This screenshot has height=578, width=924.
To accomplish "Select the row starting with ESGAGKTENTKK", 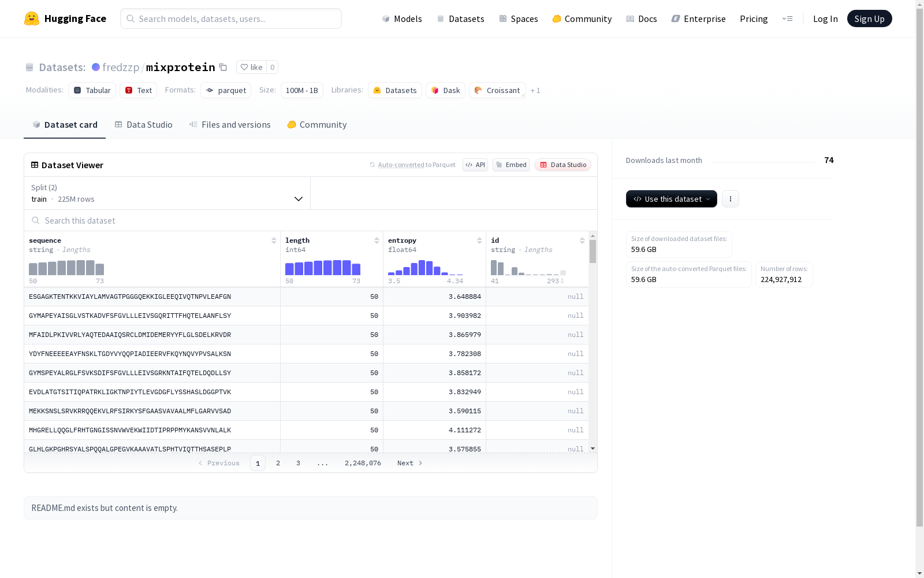I will [x=306, y=297].
